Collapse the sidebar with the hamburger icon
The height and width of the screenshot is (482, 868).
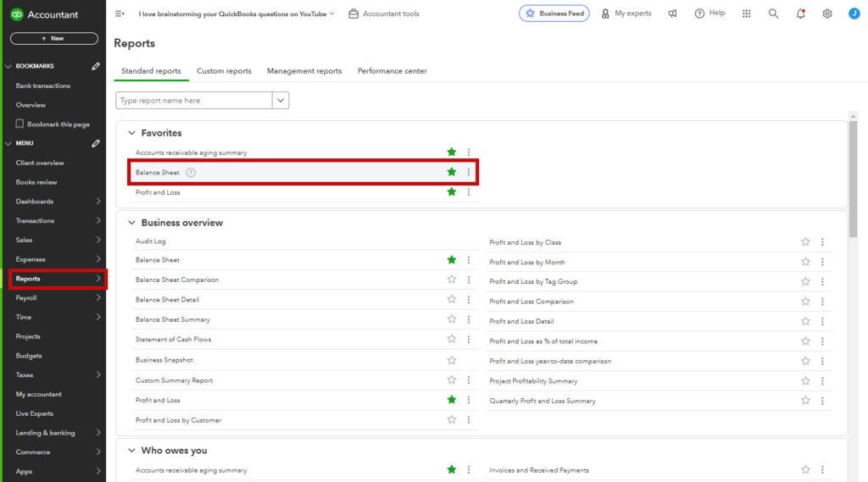[x=120, y=14]
